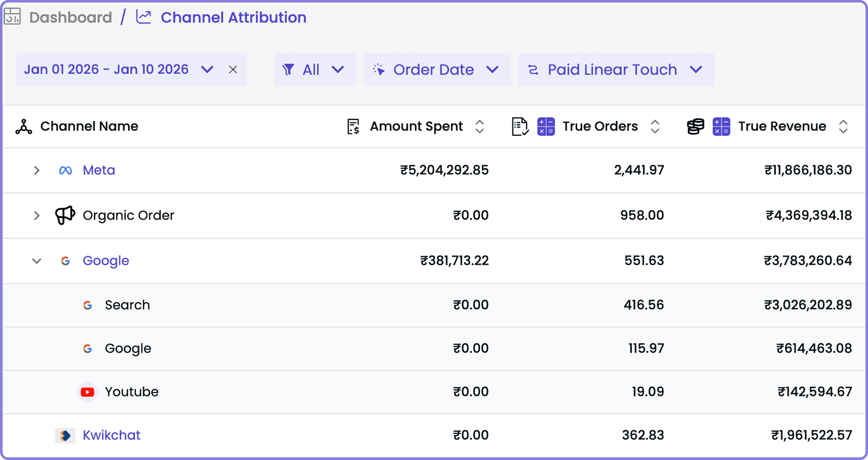Clear the date range with X

click(233, 69)
